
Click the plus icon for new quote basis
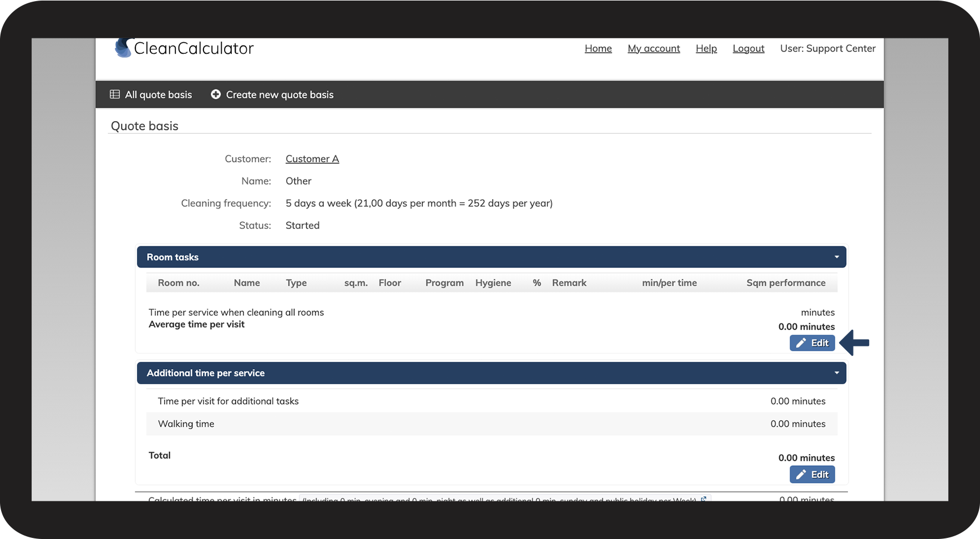click(216, 94)
